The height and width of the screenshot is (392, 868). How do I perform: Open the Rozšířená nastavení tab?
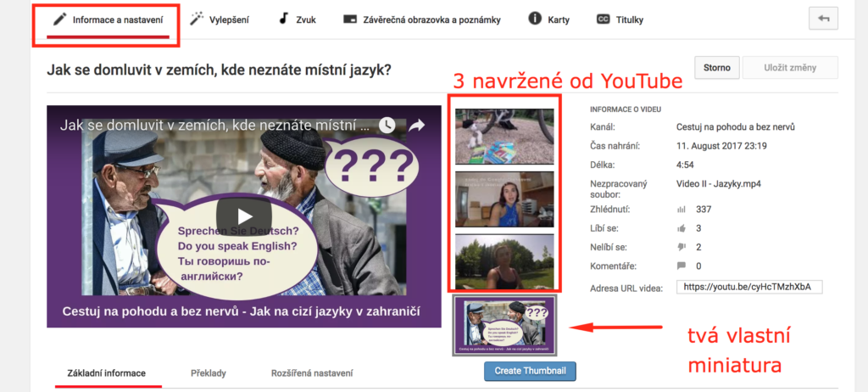coord(311,372)
